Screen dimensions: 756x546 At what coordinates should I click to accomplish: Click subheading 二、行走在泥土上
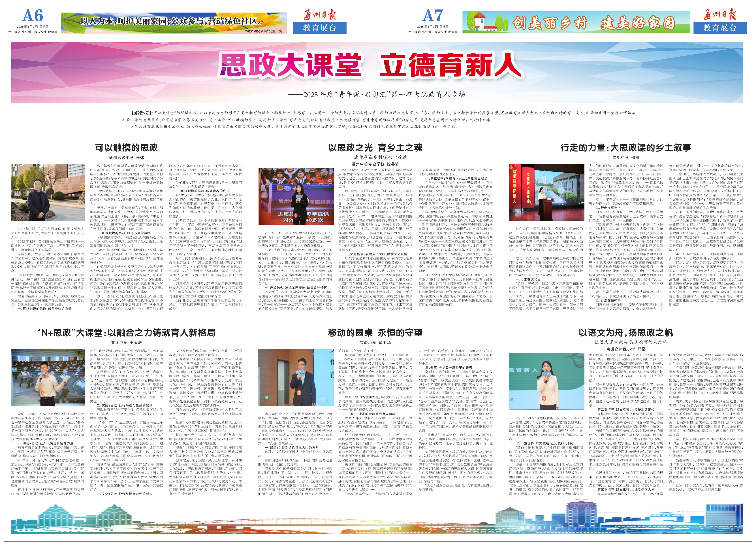click(608, 207)
